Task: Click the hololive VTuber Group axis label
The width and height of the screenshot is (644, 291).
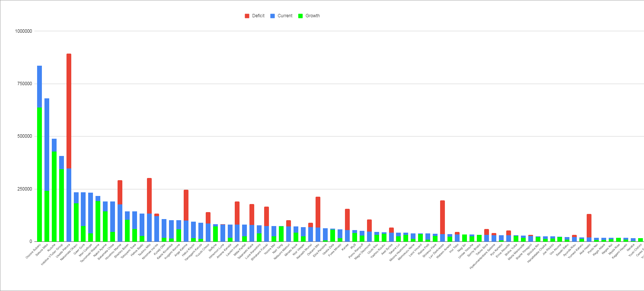Action: 52,255
